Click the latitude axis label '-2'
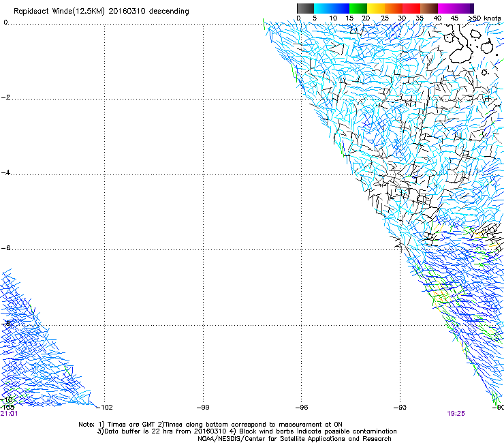Screen dimensions: 504x443 5,97
